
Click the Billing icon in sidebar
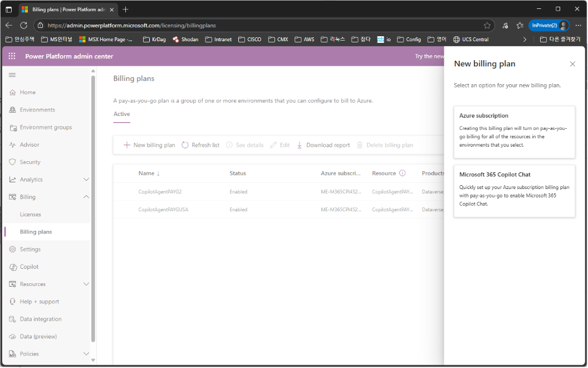pos(12,197)
